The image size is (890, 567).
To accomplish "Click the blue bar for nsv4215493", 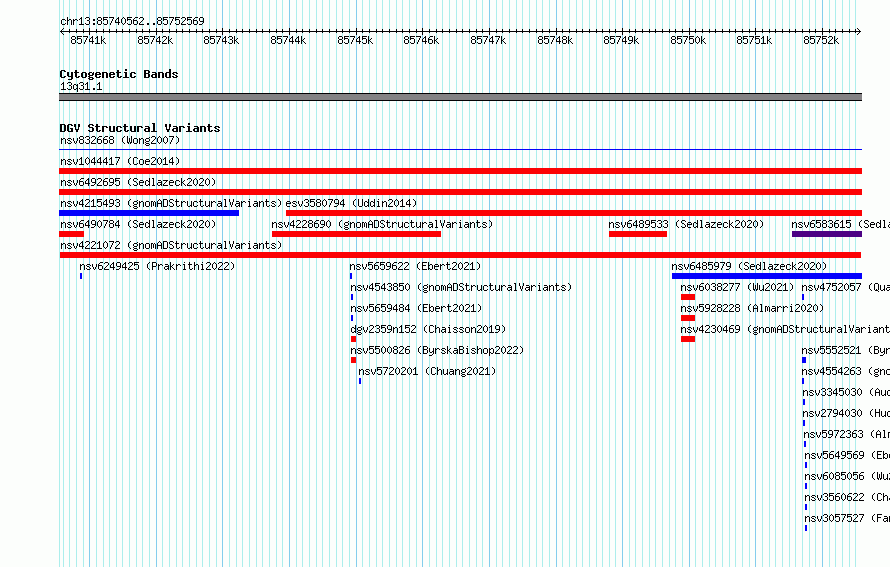I will (x=149, y=213).
